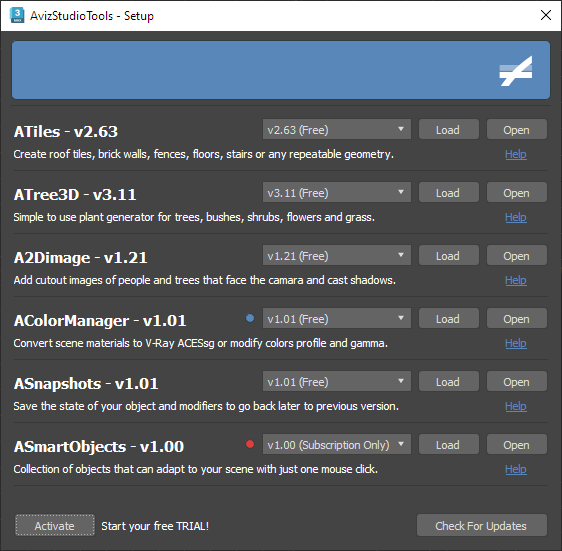Click the blue header banner
The image size is (562, 551).
point(281,70)
